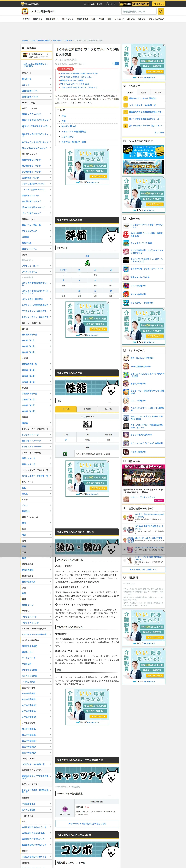Open アウトレットガチャ in the left menu
Screen dimensions: 186x868
(x=37, y=266)
